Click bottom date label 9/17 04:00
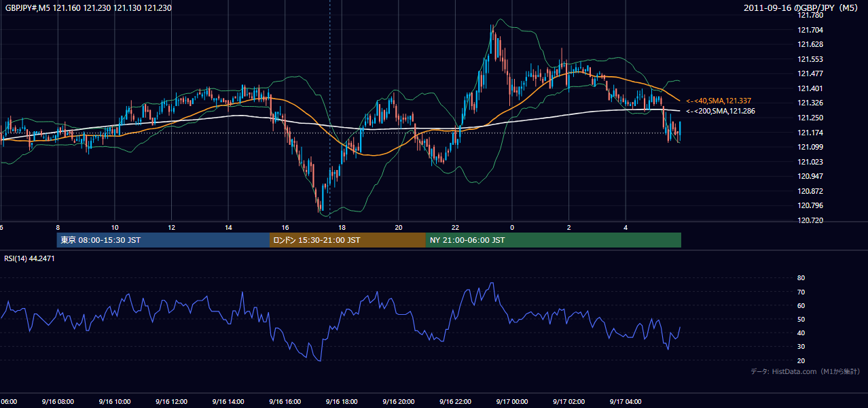 [x=625, y=402]
